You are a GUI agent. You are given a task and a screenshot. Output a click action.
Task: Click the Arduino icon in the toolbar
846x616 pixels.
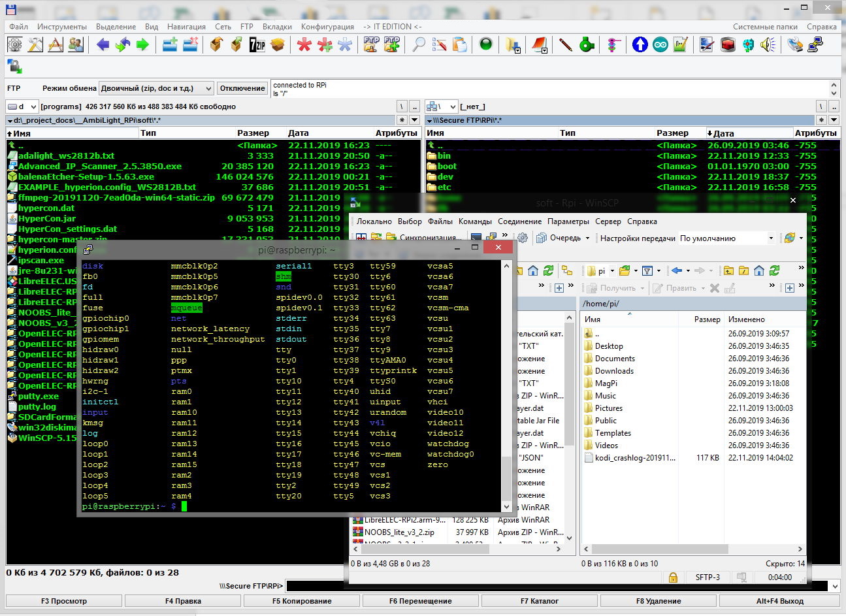point(660,44)
